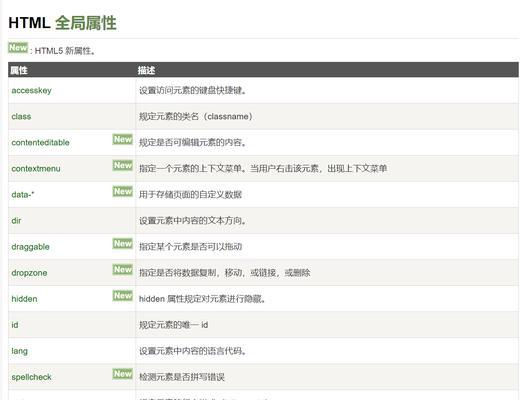Open the dropzone attribute link

[x=29, y=273]
